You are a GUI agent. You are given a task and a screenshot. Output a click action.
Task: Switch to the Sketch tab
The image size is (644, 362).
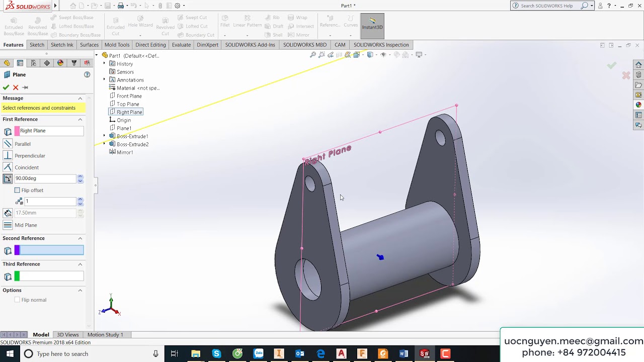point(37,45)
